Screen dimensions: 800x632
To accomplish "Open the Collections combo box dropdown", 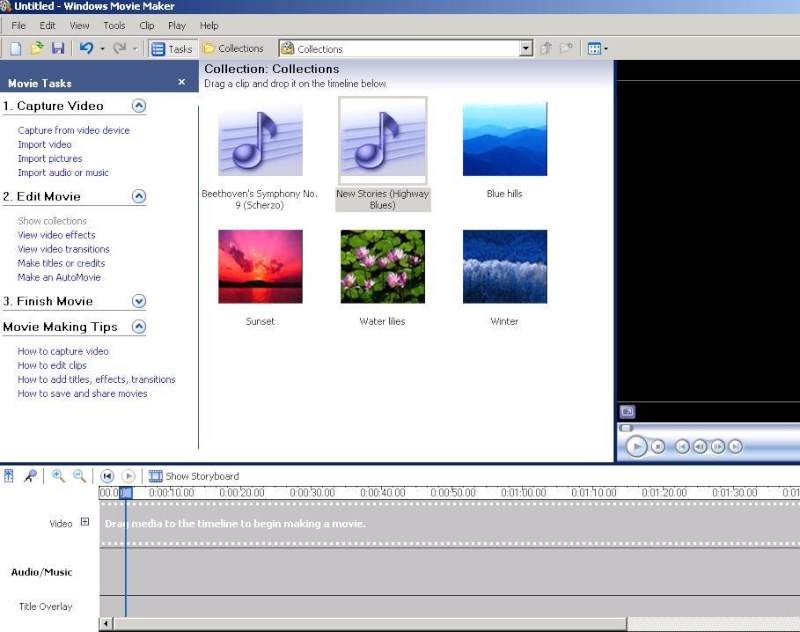I will pos(526,48).
